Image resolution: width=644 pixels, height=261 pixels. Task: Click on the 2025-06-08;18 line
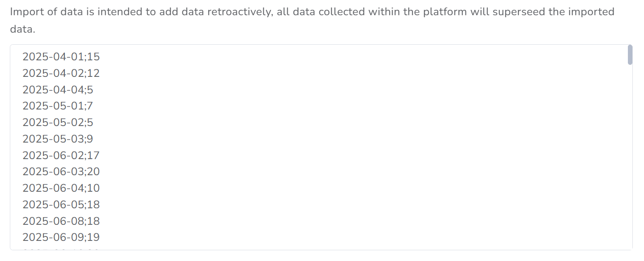coord(61,221)
